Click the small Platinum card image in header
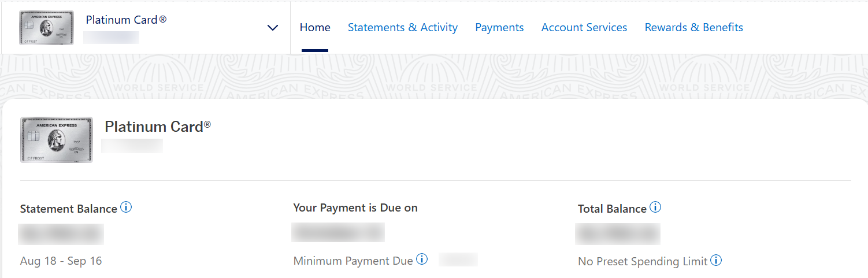 coord(46,27)
